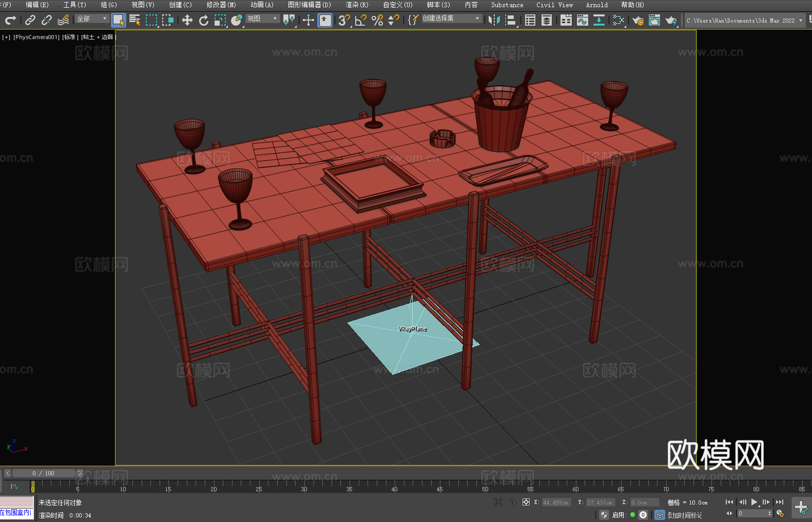This screenshot has width=812, height=522.
Task: Open the 修改器(M) menu
Action: (x=221, y=5)
